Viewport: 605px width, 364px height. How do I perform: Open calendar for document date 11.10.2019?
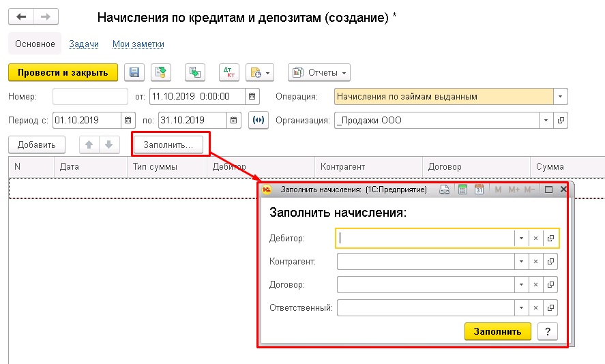pos(252,96)
